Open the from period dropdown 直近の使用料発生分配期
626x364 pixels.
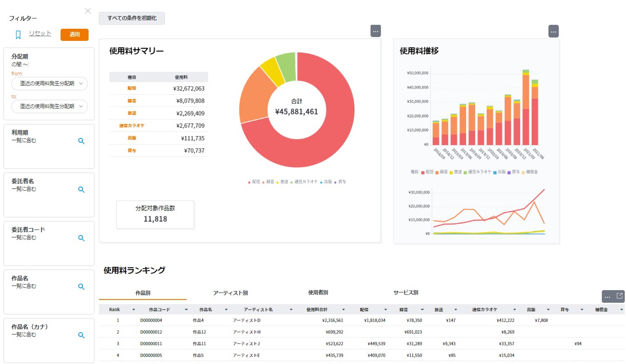[x=49, y=84]
